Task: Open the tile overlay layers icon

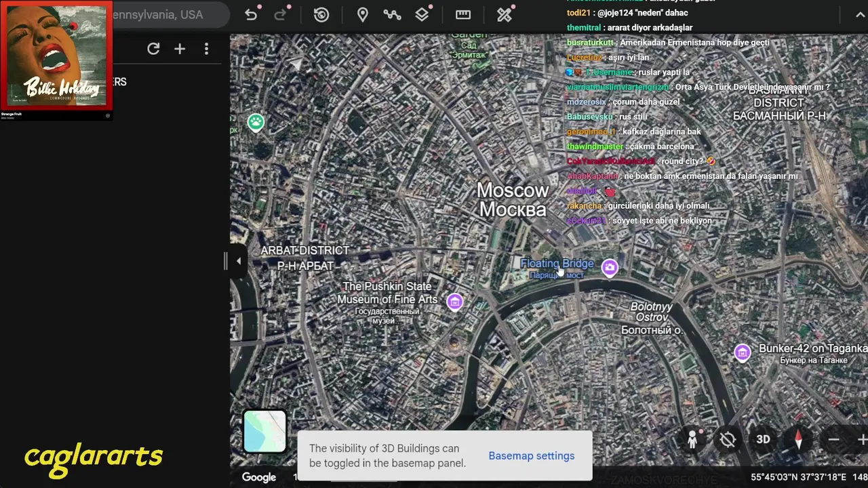Action: 422,15
